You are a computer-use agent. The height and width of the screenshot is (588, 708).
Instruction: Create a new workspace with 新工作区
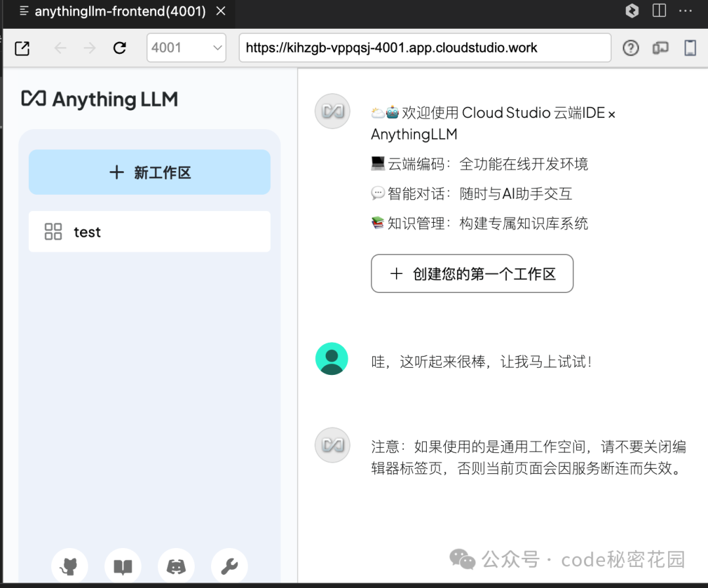coord(149,172)
